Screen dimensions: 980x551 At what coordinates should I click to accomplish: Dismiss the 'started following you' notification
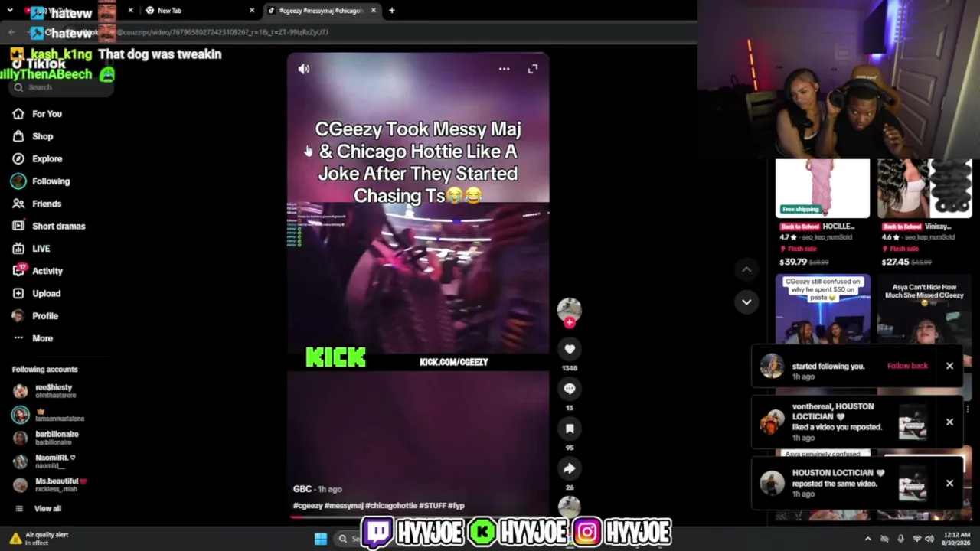click(x=949, y=366)
